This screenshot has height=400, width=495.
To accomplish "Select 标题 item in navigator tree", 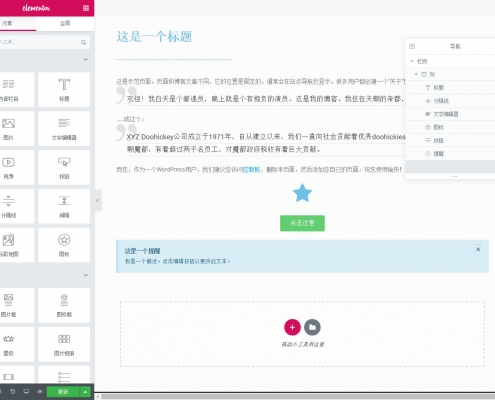I will click(x=450, y=88).
